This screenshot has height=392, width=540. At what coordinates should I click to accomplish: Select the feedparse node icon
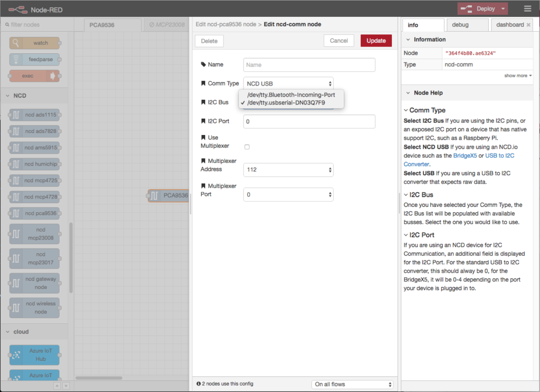17,60
